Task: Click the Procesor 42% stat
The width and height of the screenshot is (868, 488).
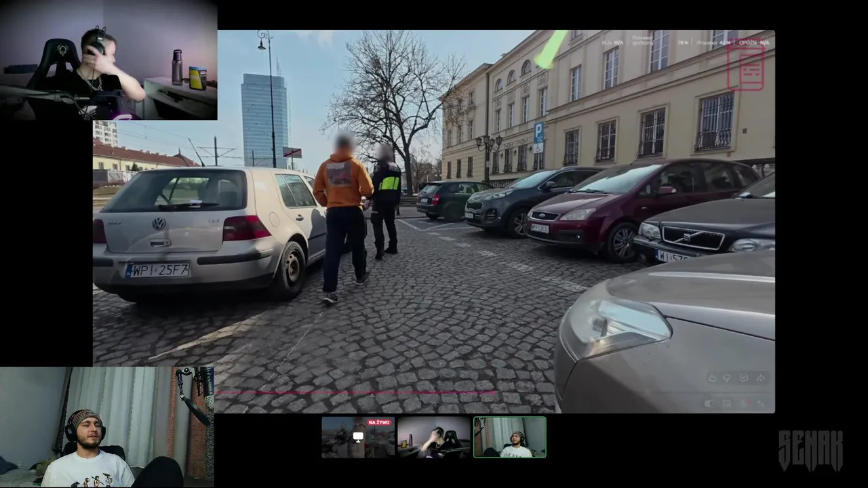Action: [713, 43]
